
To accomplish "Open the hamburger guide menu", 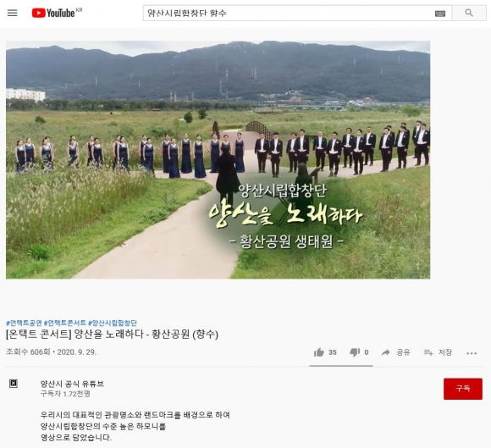I will pos(12,13).
